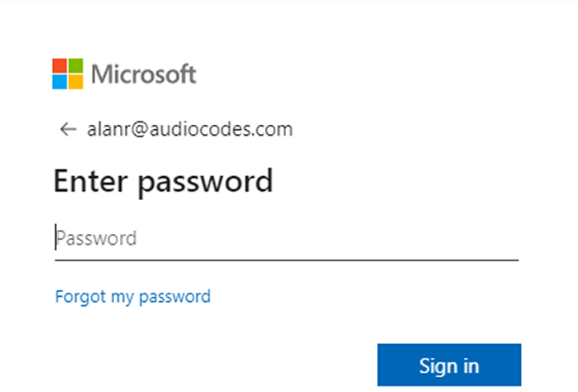Click the empty right end of Password field

click(488, 238)
